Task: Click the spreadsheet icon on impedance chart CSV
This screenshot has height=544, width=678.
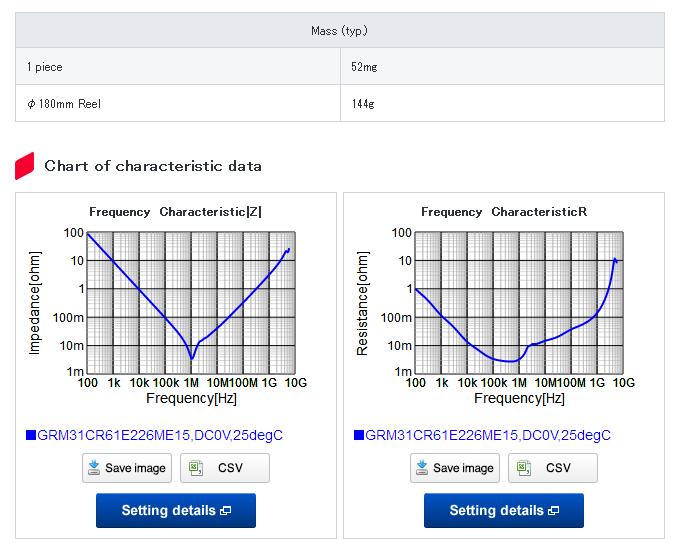Action: (197, 468)
